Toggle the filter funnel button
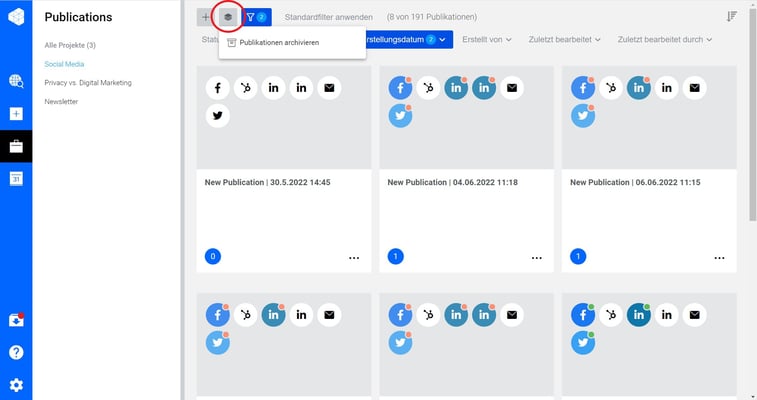757x400 pixels. (x=256, y=17)
